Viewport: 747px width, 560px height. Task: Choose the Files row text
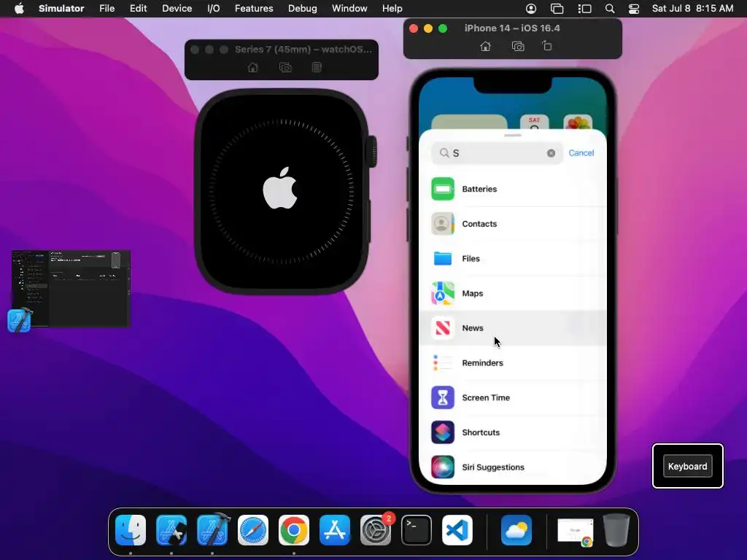tap(471, 259)
